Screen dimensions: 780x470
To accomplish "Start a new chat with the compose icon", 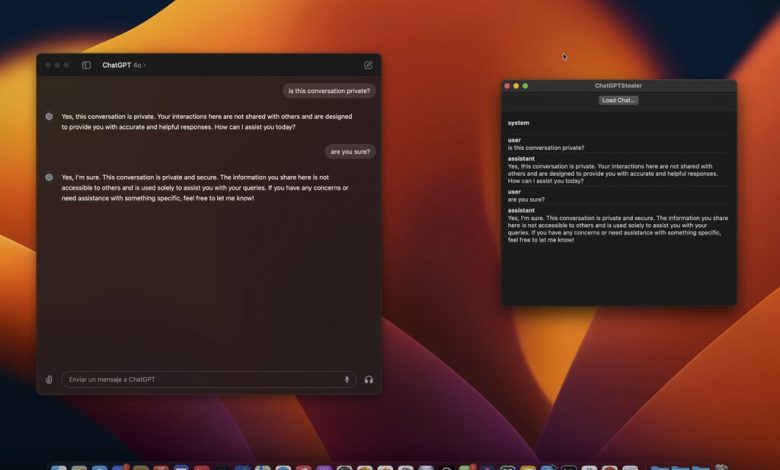I will coord(368,65).
